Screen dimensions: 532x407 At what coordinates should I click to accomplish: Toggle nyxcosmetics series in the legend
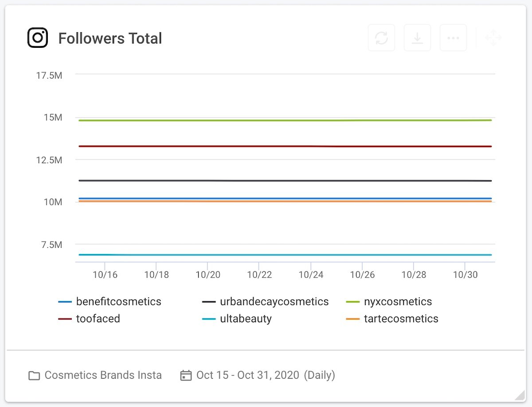click(x=398, y=302)
